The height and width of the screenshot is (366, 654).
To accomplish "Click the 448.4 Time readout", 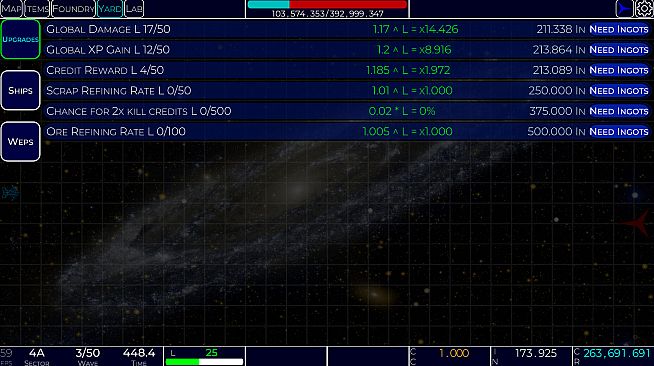I will pos(139,357).
